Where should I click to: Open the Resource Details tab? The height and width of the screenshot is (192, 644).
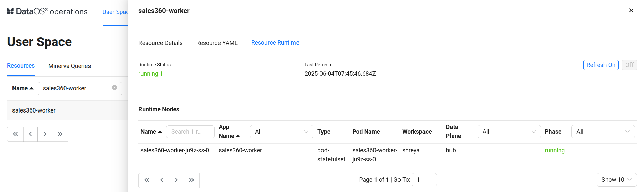click(160, 43)
